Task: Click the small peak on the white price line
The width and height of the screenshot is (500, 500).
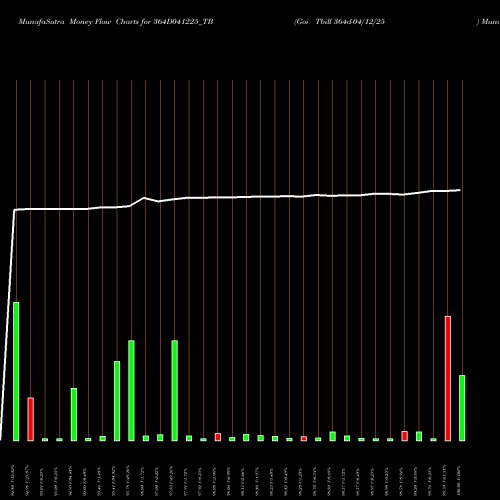Action: coord(144,198)
